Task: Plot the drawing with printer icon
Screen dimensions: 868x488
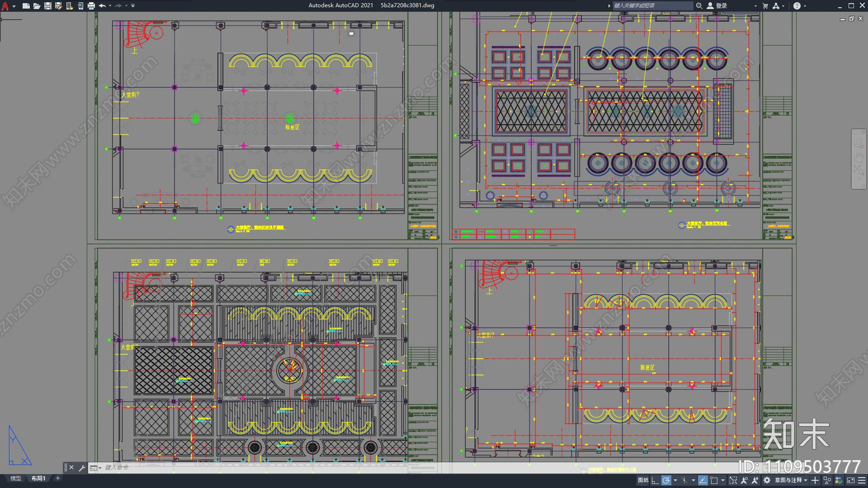Action: (91, 5)
